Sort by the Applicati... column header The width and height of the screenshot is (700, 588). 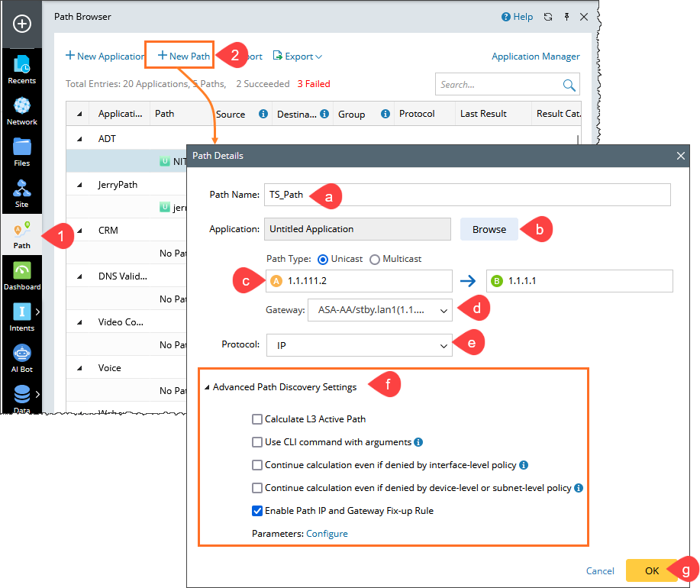tap(120, 114)
